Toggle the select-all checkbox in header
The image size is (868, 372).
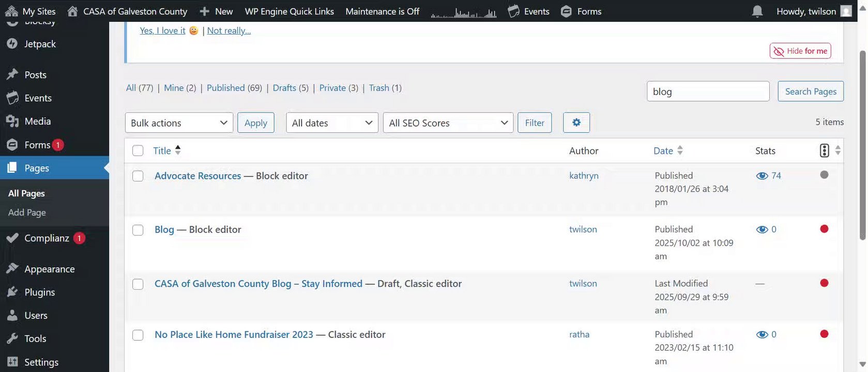pyautogui.click(x=138, y=151)
